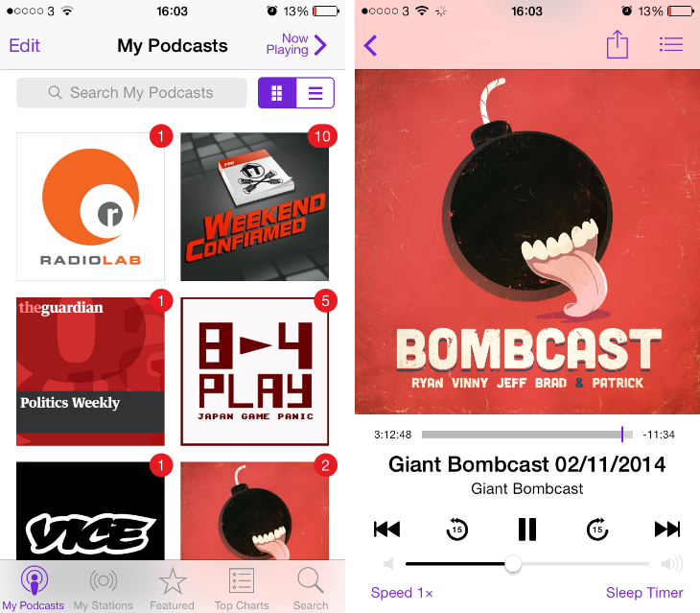This screenshot has width=700, height=613.
Task: Pause playback
Action: 527,530
